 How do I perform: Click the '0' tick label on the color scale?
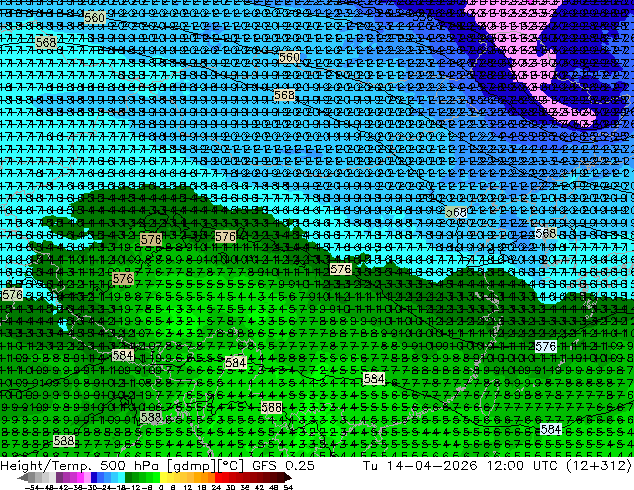point(161,487)
